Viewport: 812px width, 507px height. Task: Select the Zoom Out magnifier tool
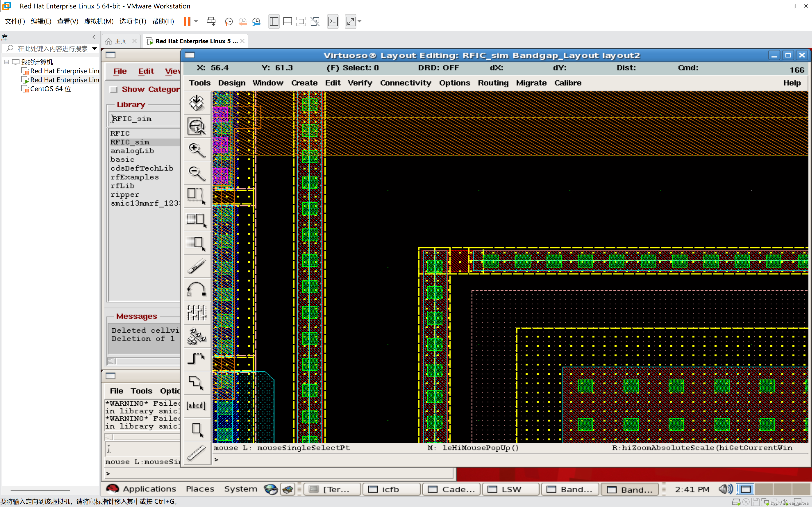tap(197, 173)
